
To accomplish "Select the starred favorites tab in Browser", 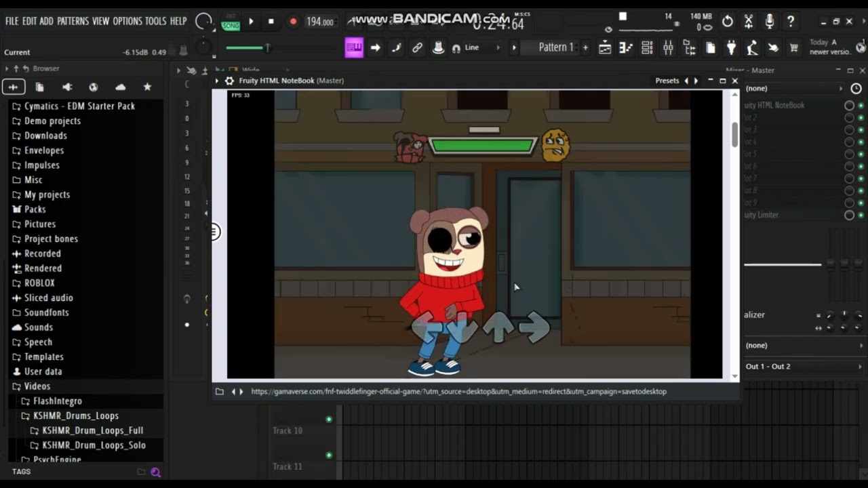I will click(x=147, y=87).
